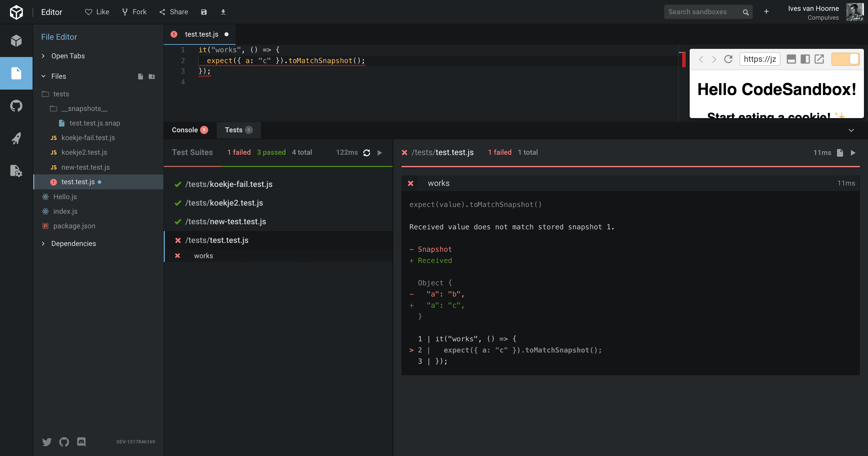
Task: Click the test.test.js.snap snapshot file
Action: [x=95, y=123]
